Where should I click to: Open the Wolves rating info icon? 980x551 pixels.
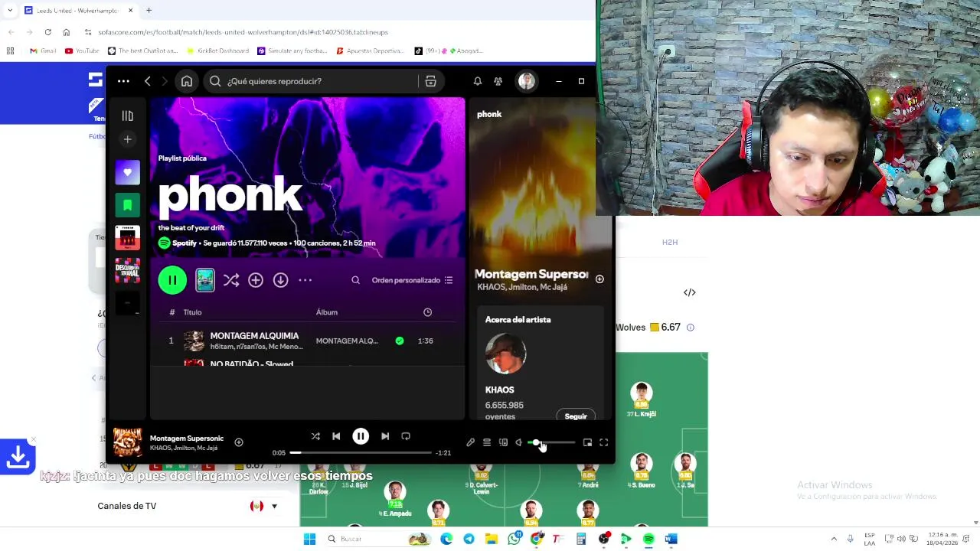pos(690,328)
